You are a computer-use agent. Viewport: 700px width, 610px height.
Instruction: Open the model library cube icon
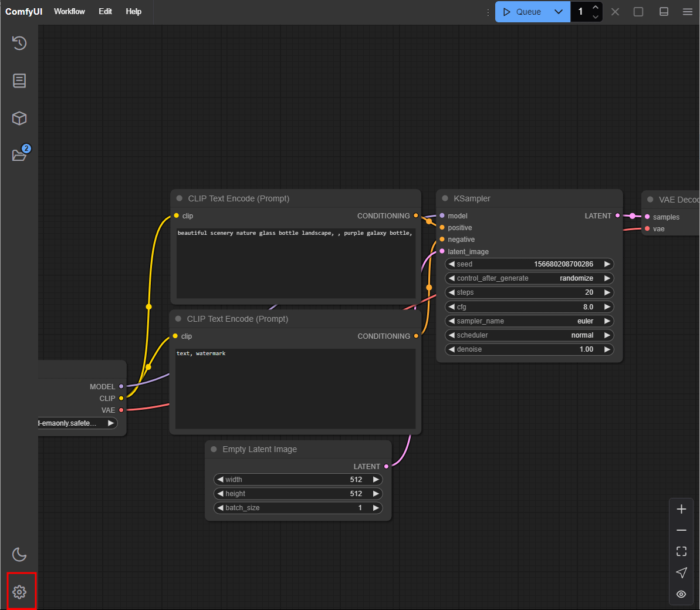[19, 119]
